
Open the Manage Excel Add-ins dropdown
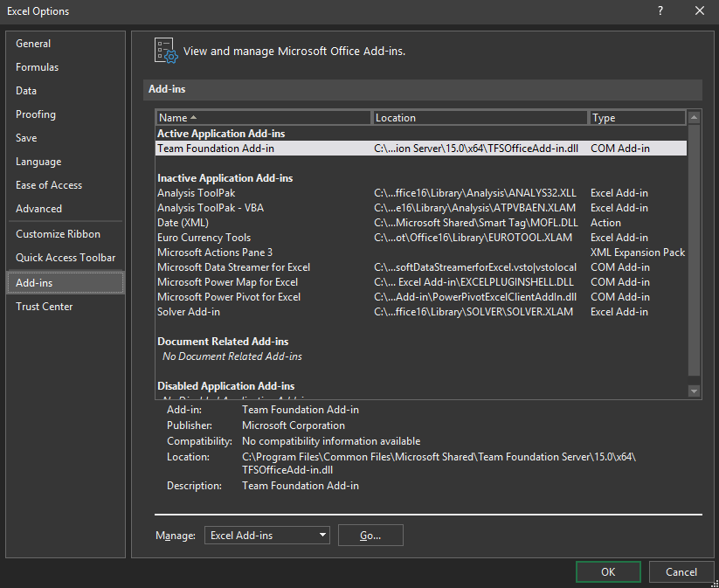tap(266, 536)
